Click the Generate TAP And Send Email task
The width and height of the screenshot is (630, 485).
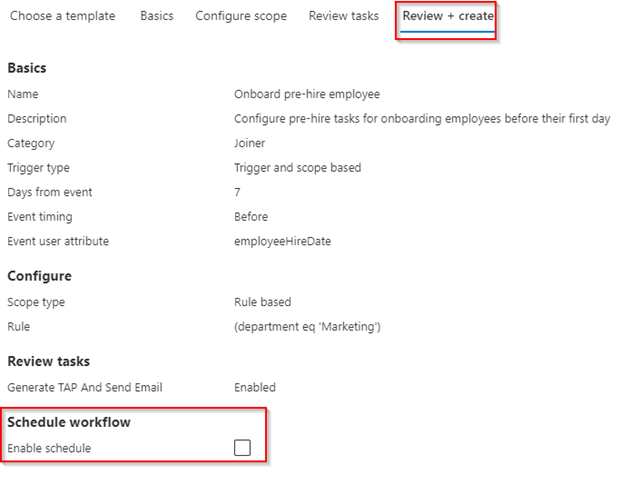pos(85,387)
